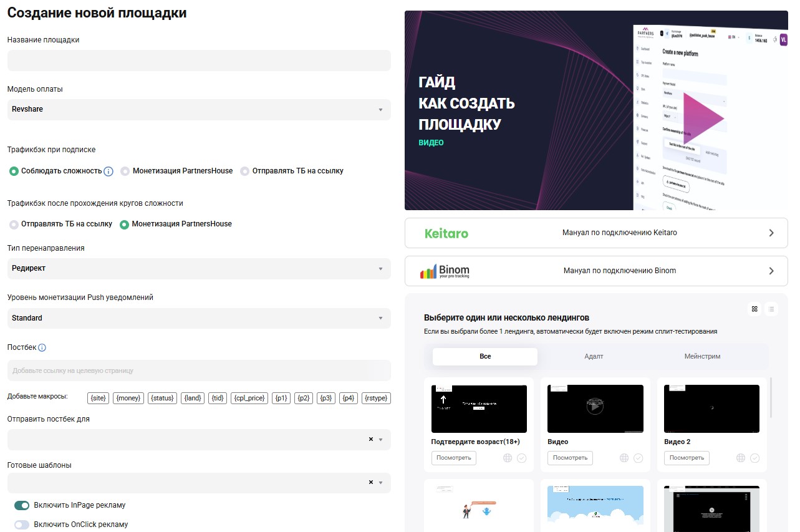Switch landings to grid view icon

point(754,309)
